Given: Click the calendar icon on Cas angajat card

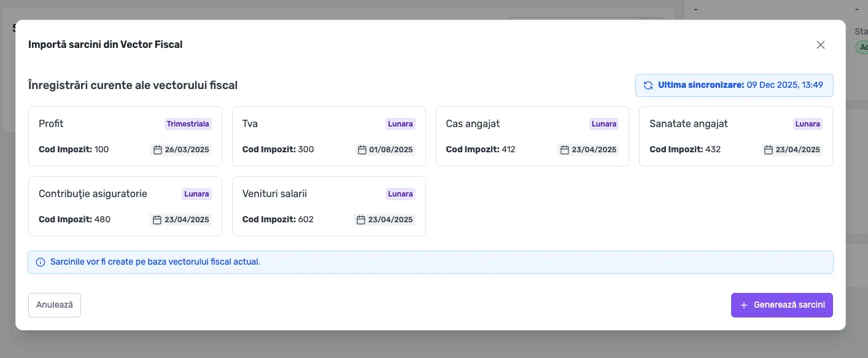Looking at the screenshot, I should [x=565, y=150].
